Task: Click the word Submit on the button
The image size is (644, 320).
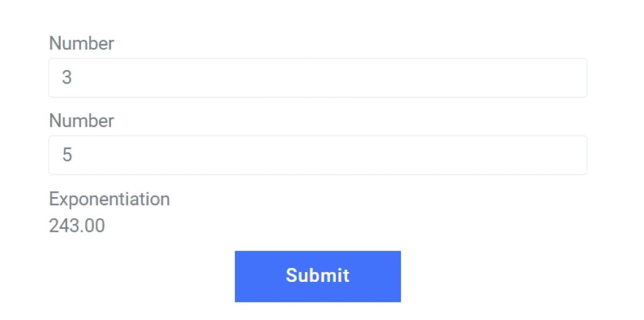Action: [x=317, y=275]
